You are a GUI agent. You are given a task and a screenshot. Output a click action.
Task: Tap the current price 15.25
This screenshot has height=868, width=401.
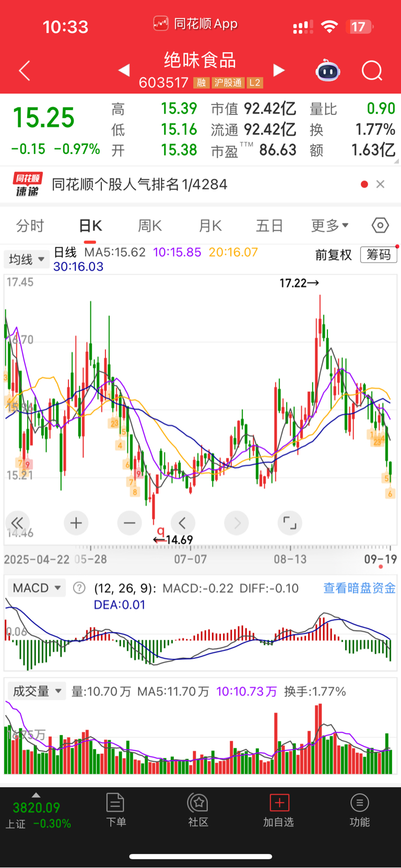point(44,117)
